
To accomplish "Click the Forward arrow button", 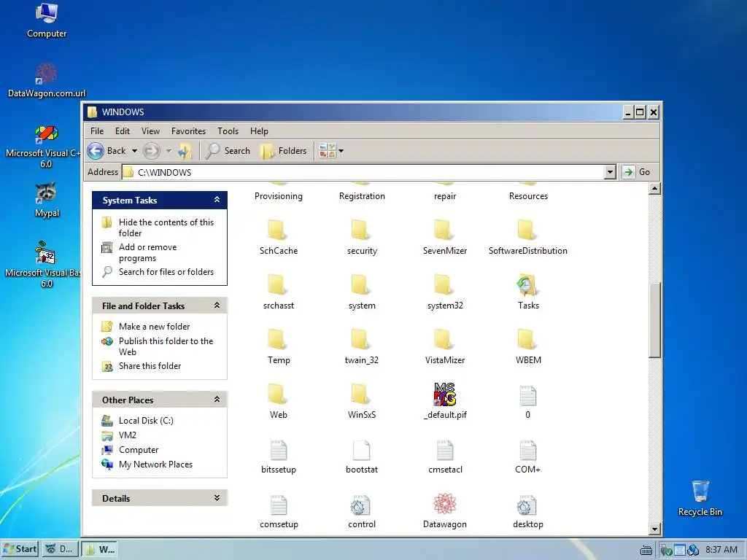I will click(152, 151).
